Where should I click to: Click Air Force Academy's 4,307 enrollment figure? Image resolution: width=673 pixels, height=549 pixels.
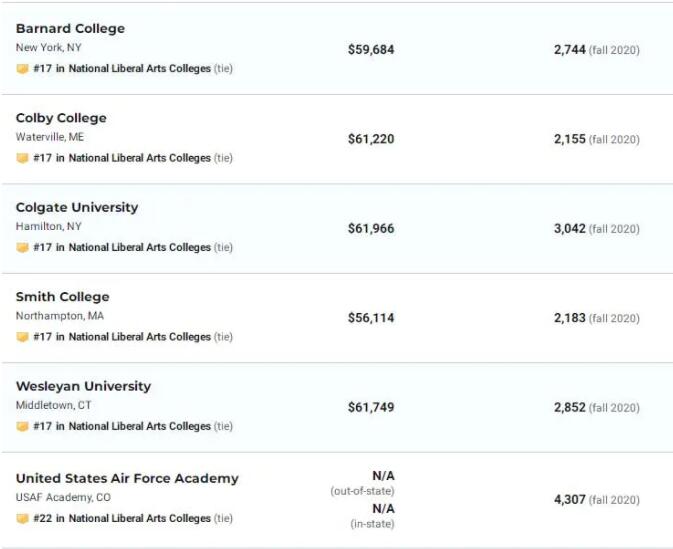569,499
